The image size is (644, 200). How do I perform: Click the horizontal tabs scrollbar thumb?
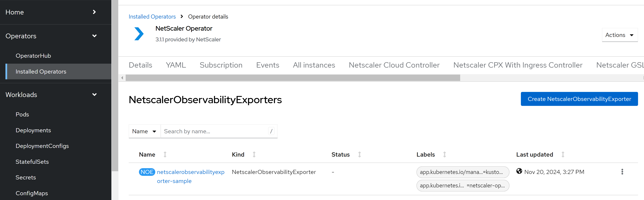293,78
